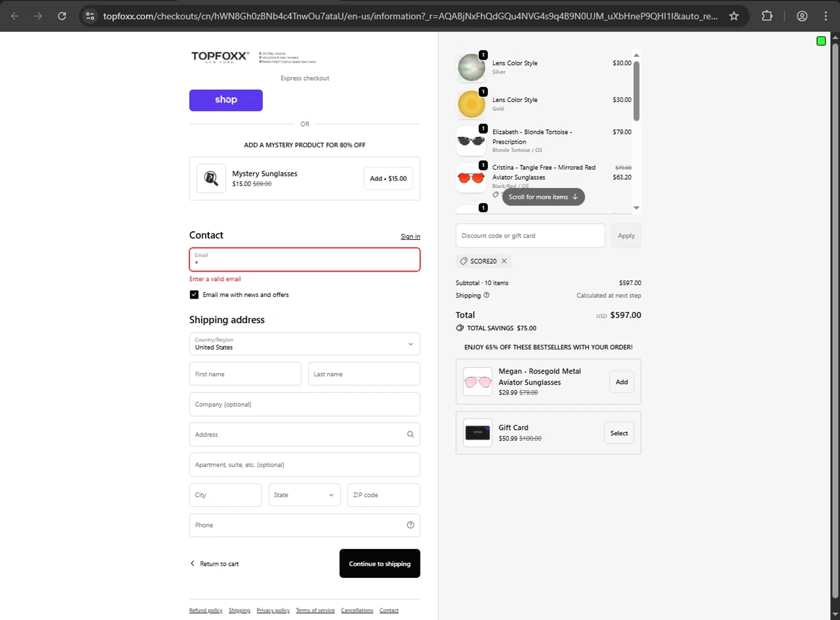Screen dimensions: 840x620
Task: Click the Phone field help question icon
Action: point(410,525)
